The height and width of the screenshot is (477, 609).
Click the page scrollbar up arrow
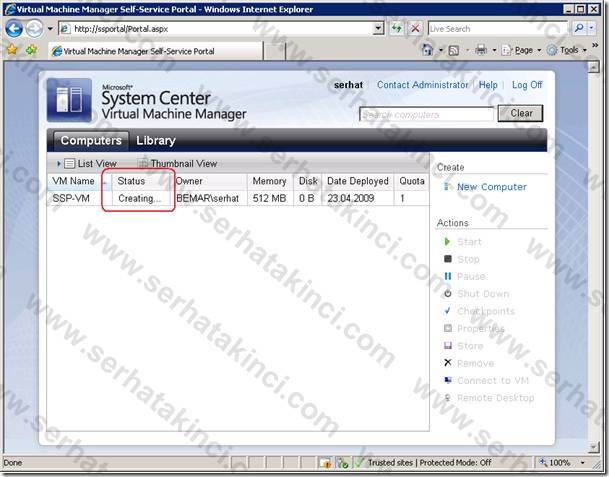pyautogui.click(x=593, y=67)
